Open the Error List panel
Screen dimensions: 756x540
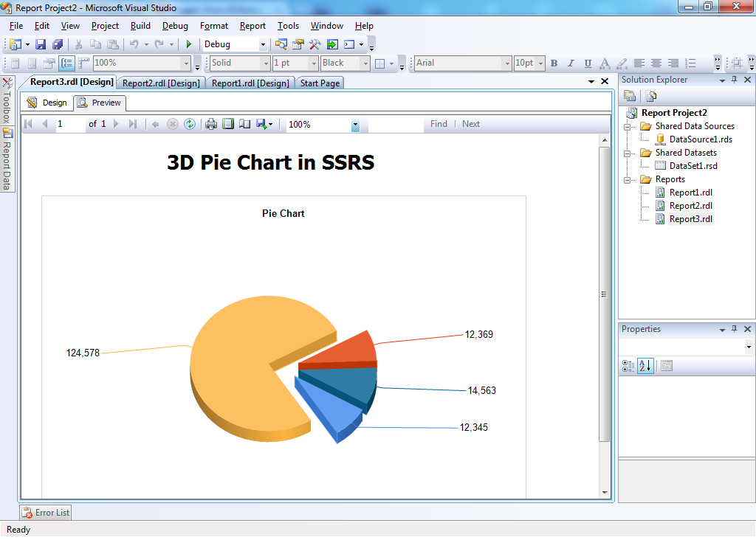pyautogui.click(x=44, y=512)
